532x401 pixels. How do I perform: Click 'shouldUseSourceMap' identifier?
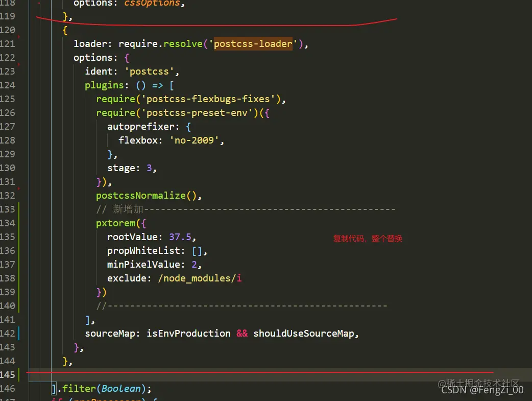304,334
